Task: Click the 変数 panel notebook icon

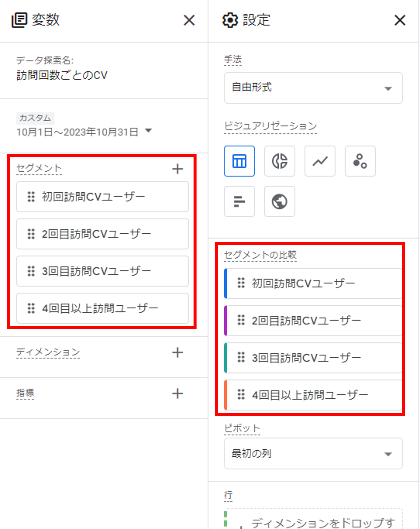Action: 20,20
